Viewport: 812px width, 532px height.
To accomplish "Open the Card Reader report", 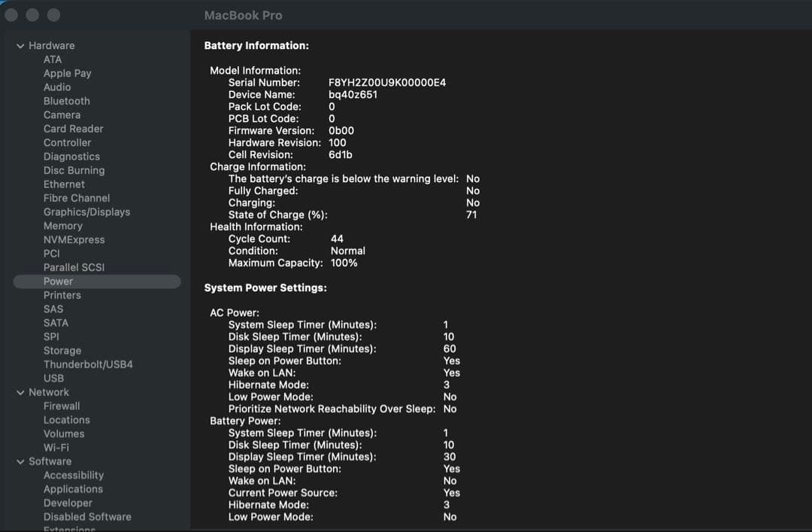I will click(x=73, y=129).
